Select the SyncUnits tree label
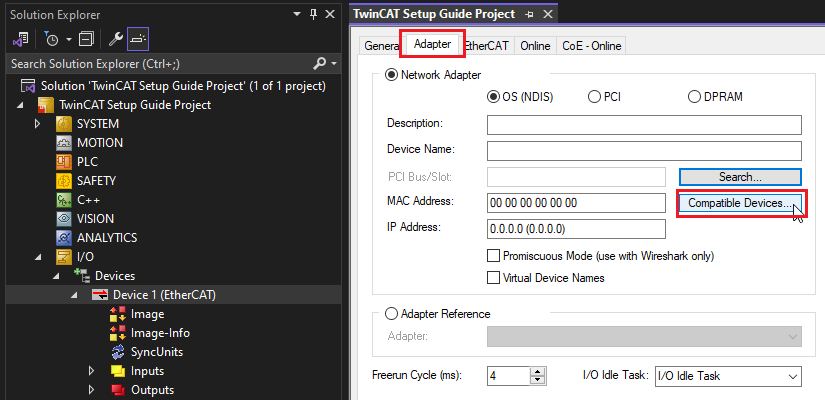The height and width of the screenshot is (400, 825). (157, 352)
